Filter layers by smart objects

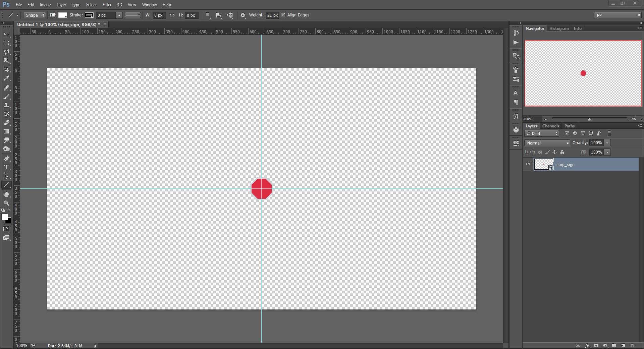click(x=599, y=133)
